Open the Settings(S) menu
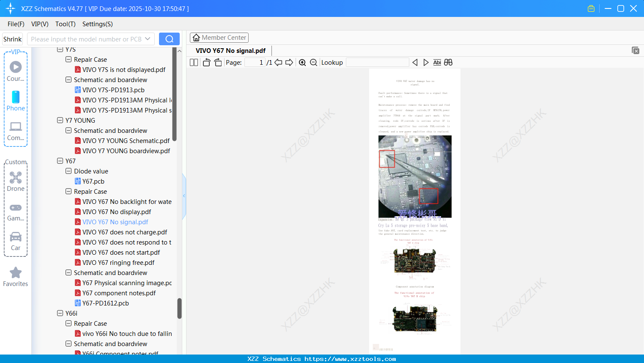This screenshot has height=363, width=644. tap(98, 24)
